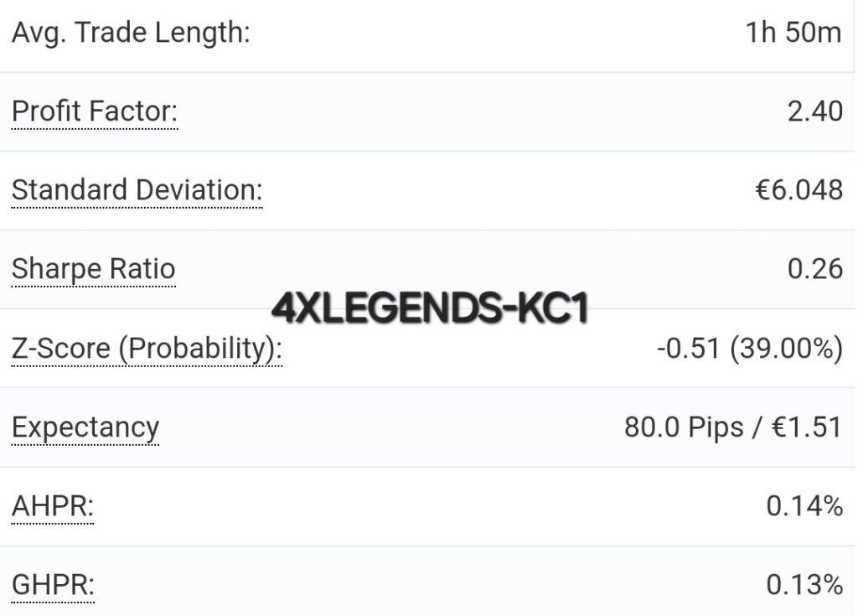Click the GHPR label
858x616 pixels.
pos(53,585)
